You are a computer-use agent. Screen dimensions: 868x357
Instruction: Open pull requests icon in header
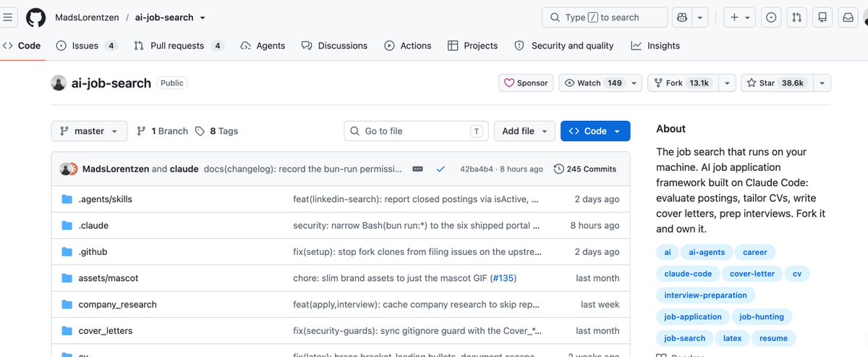pyautogui.click(x=796, y=17)
